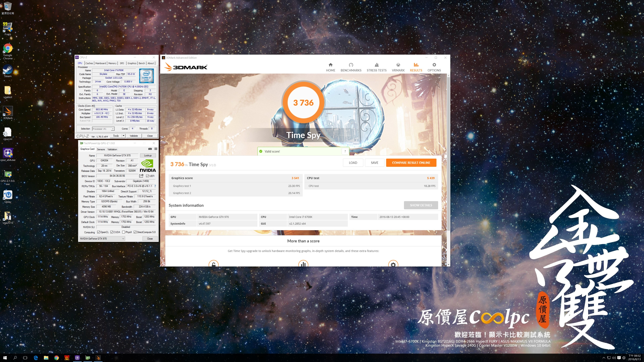
Task: Open the 3DMark Results tab
Action: click(416, 67)
